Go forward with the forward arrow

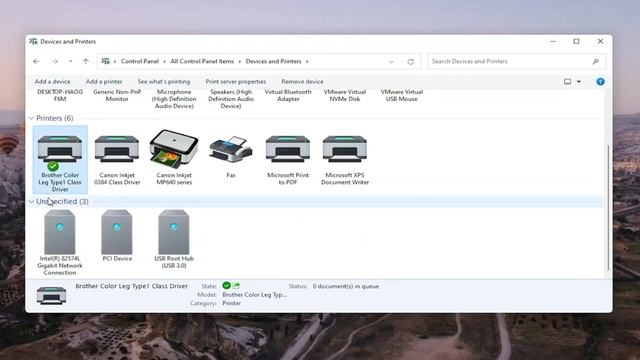coord(54,62)
